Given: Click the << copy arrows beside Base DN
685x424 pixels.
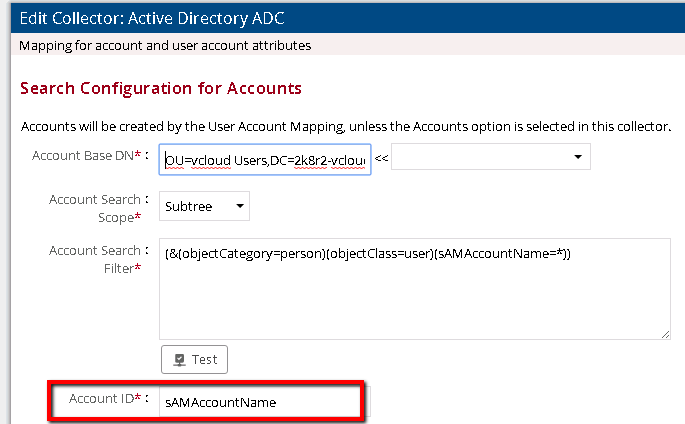Looking at the screenshot, I should pyautogui.click(x=381, y=157).
